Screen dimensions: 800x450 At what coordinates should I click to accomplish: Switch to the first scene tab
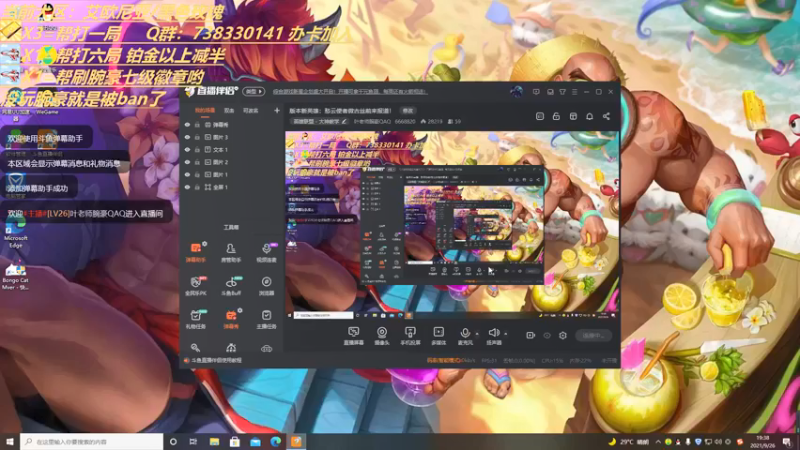click(205, 110)
